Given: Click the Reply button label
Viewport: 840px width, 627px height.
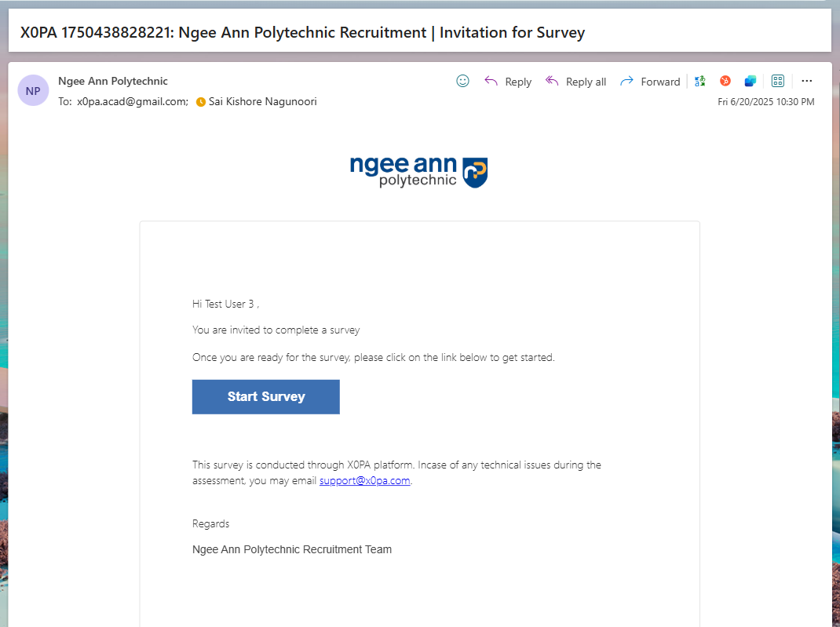Looking at the screenshot, I should pyautogui.click(x=518, y=82).
